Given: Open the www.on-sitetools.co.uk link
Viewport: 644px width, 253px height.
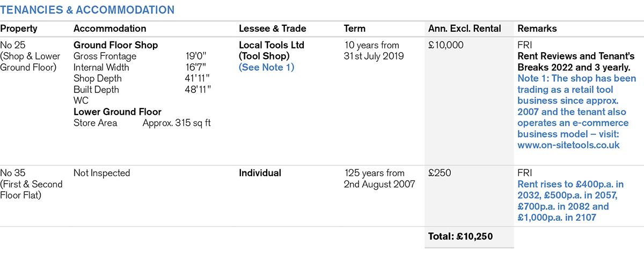Looking at the screenshot, I should pos(568,145).
